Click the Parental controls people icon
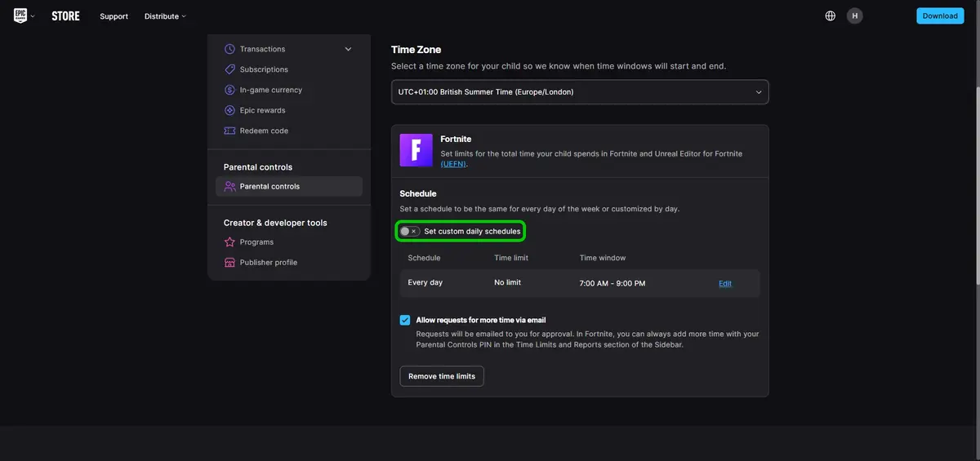The image size is (980, 461). pyautogui.click(x=229, y=186)
